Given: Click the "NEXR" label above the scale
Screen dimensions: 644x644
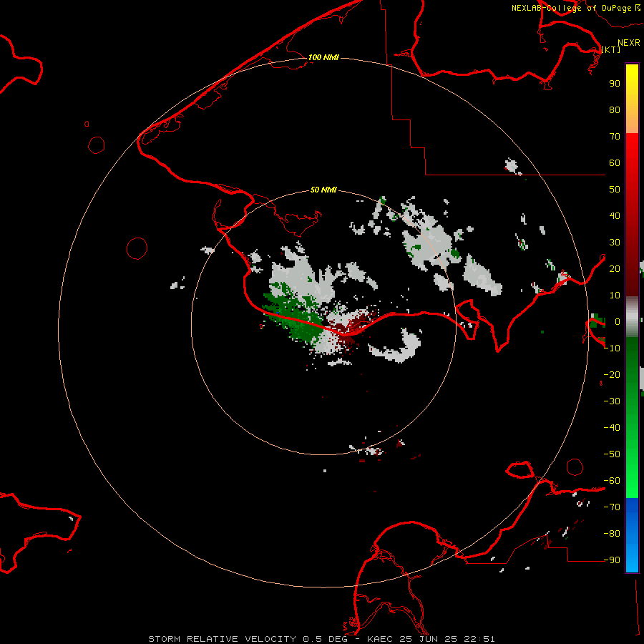Looking at the screenshot, I should click(629, 43).
